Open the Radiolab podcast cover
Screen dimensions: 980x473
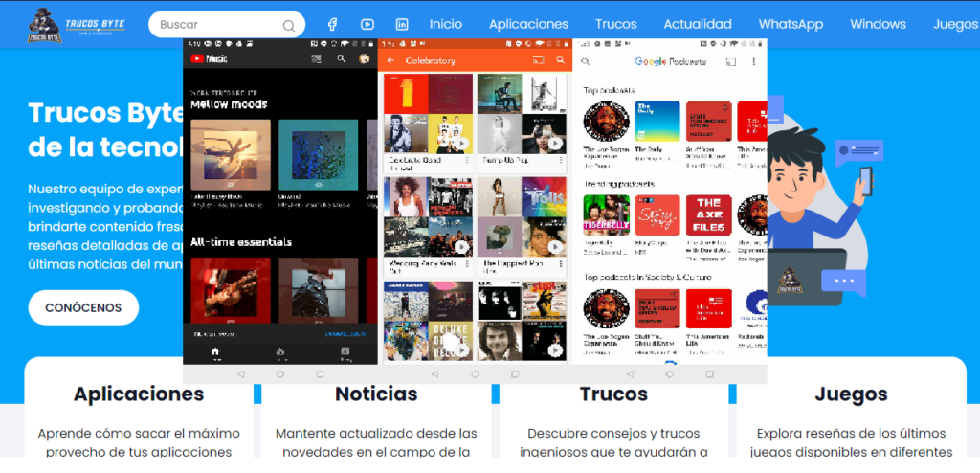click(752, 308)
